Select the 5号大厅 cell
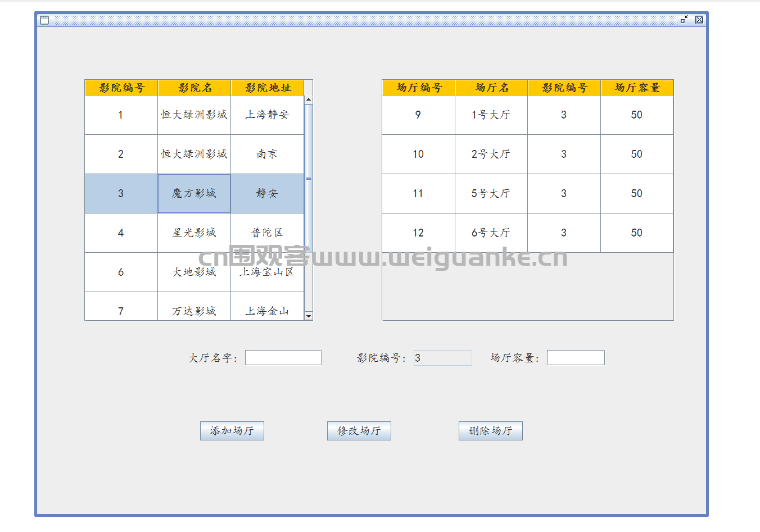The image size is (760, 532). [491, 194]
